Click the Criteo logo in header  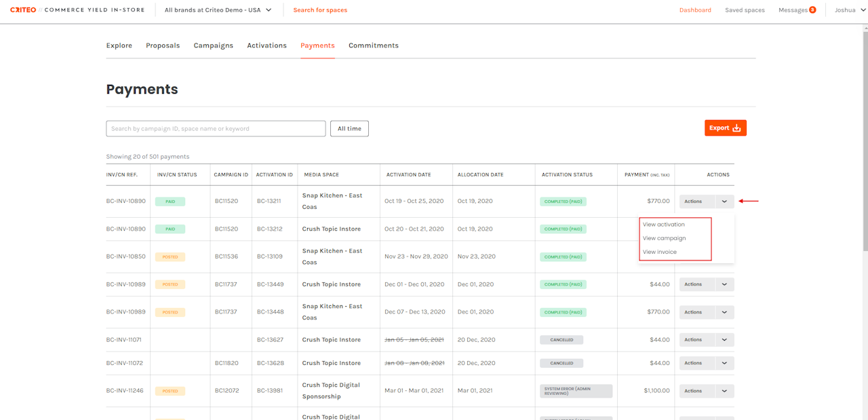(23, 10)
